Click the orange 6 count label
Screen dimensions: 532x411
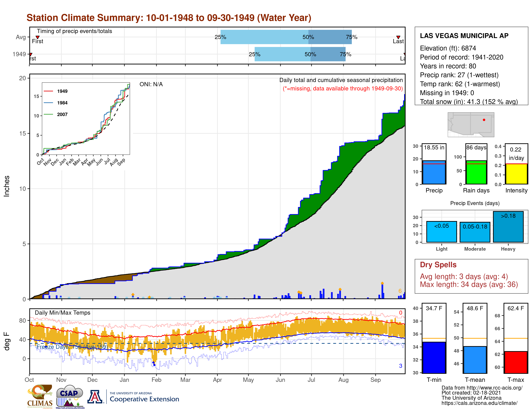pyautogui.click(x=400, y=291)
